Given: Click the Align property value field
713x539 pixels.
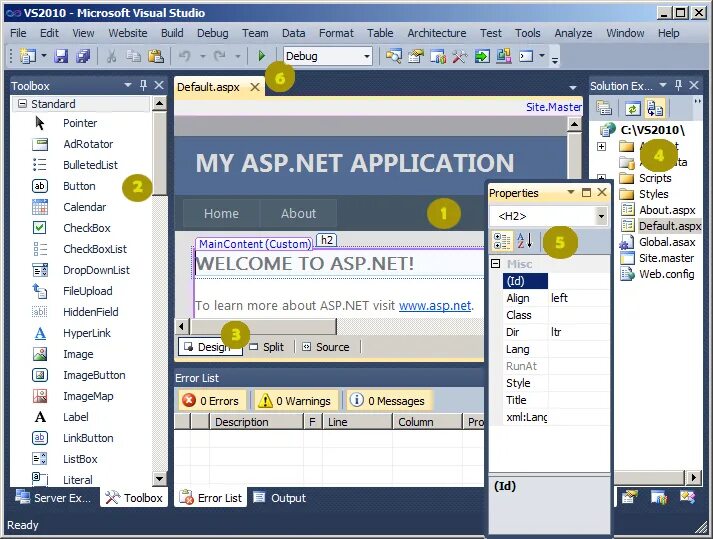Looking at the screenshot, I should (x=578, y=298).
